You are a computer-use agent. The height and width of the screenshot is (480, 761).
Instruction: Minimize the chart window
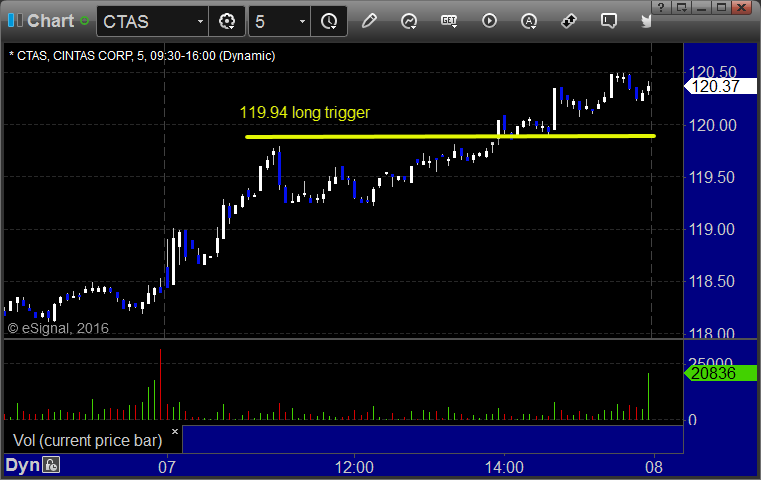pos(701,7)
